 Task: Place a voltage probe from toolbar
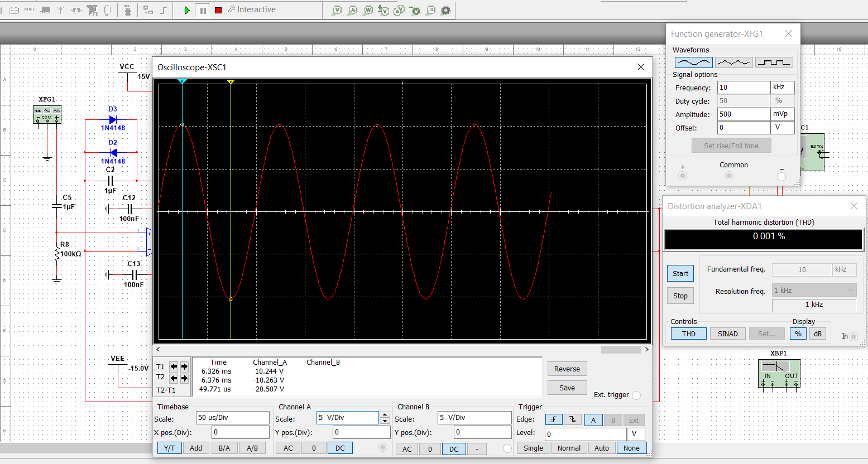point(337,10)
